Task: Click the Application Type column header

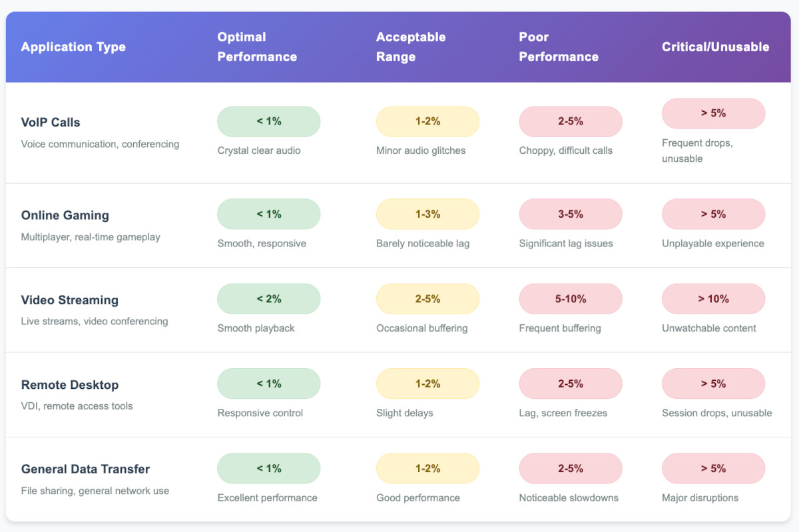Action: tap(73, 47)
